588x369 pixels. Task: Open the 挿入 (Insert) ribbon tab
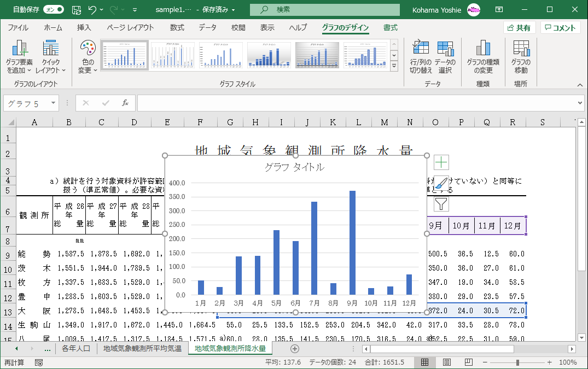coord(84,28)
